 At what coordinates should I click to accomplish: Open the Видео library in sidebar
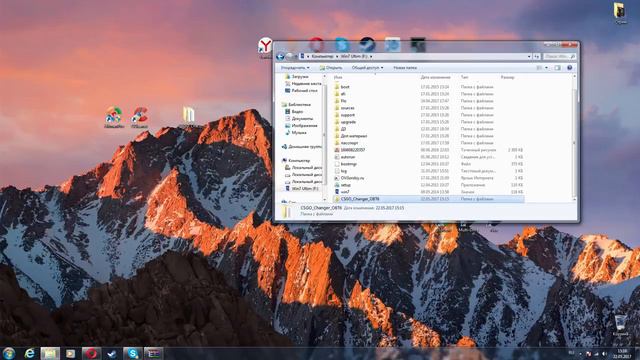coord(294,111)
